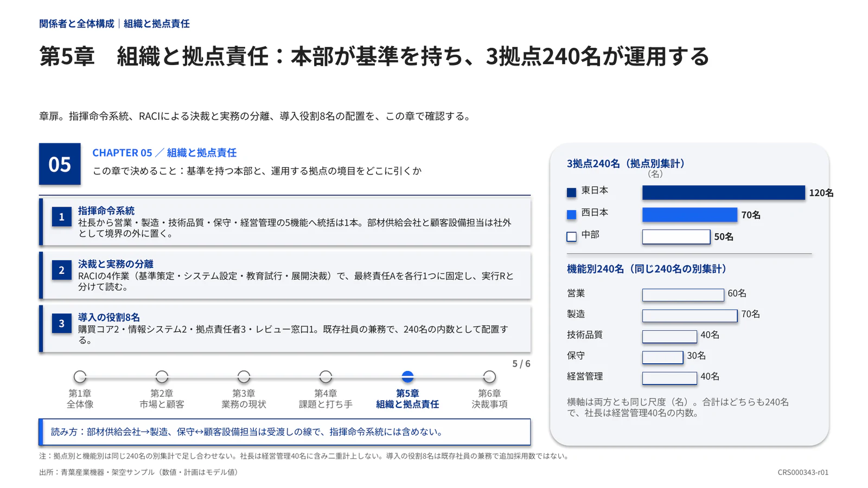Screen dimensions: 868x488
Task: Click the 読み方 callout box
Action: [x=285, y=432]
